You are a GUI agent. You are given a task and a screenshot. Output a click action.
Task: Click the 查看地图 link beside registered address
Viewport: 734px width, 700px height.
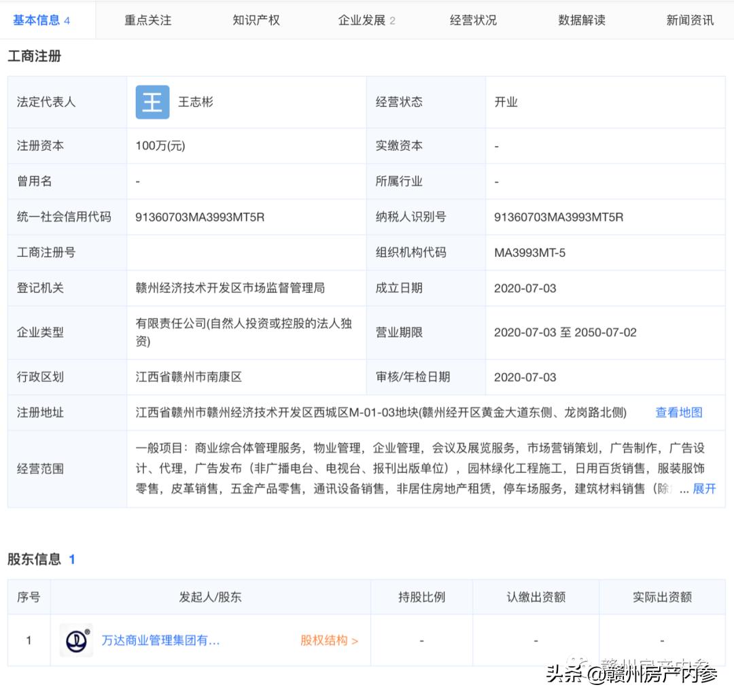point(678,412)
